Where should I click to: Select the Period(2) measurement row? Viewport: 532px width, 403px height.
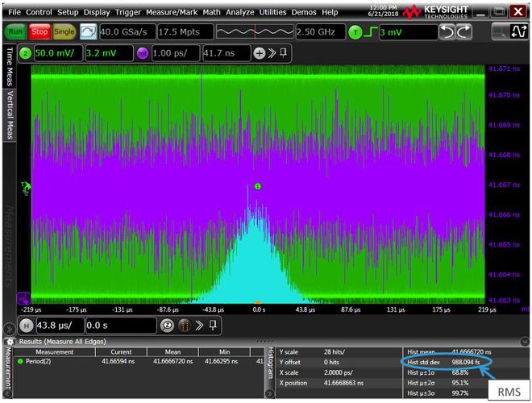[139, 361]
